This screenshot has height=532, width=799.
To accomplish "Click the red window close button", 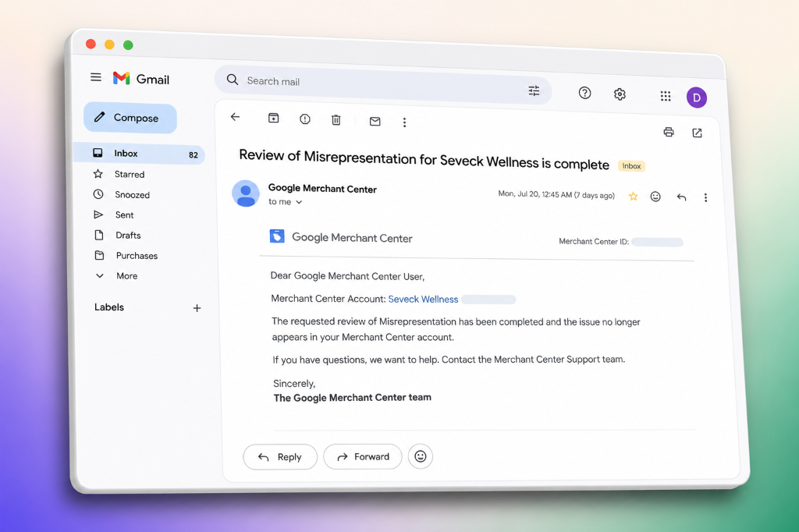I will tap(91, 44).
